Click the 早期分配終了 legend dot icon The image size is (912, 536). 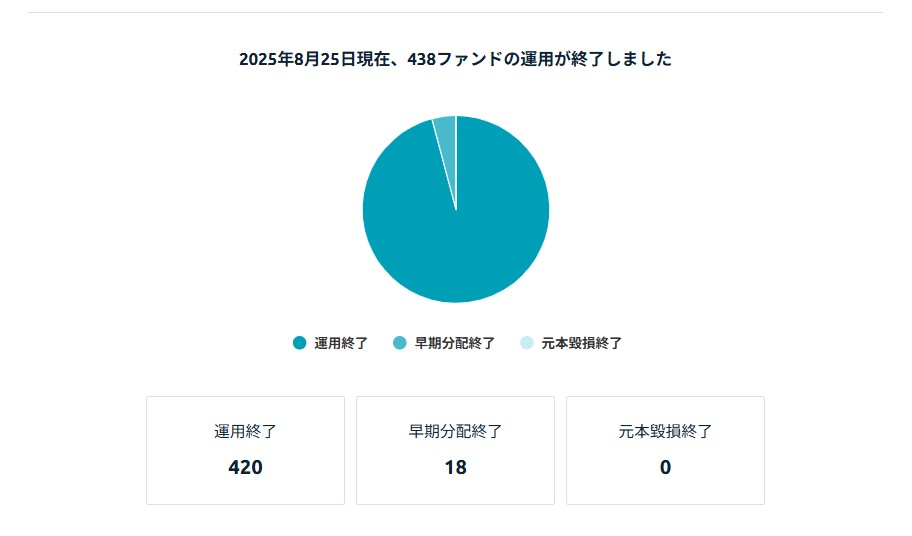400,343
